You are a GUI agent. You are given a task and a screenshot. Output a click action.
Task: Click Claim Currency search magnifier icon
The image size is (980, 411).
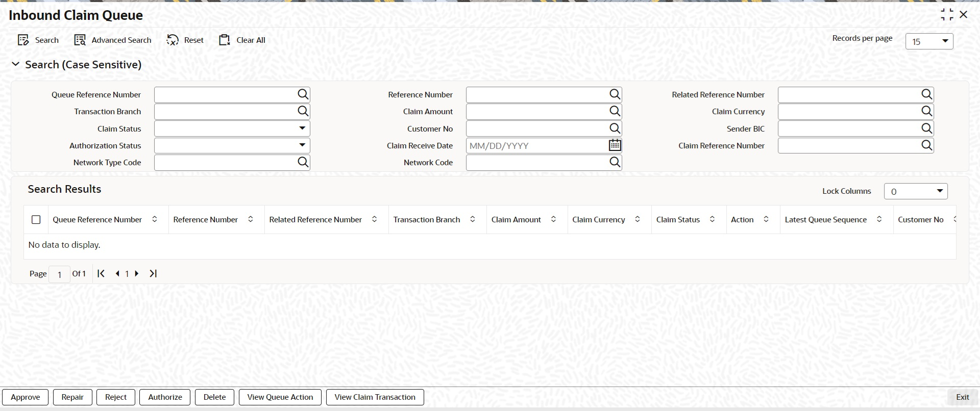[927, 111]
